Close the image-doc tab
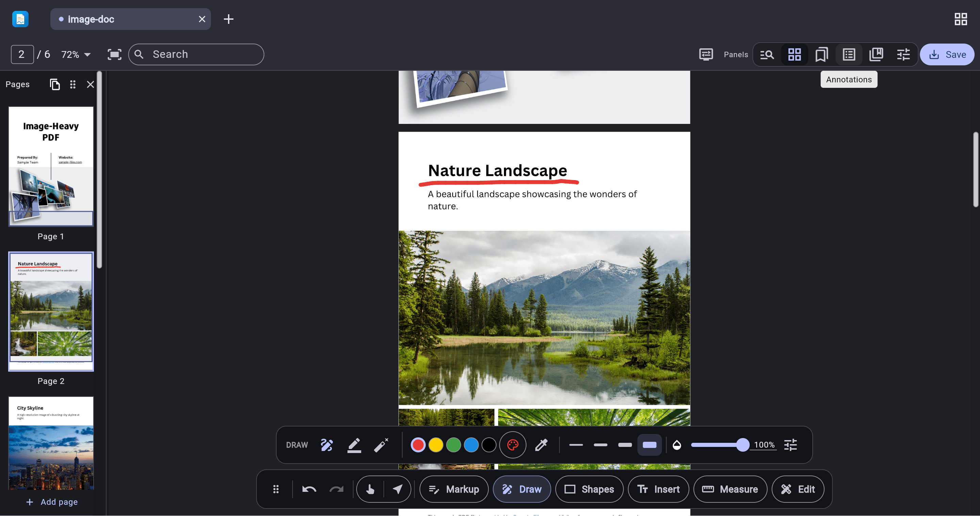980x516 pixels. pyautogui.click(x=202, y=19)
